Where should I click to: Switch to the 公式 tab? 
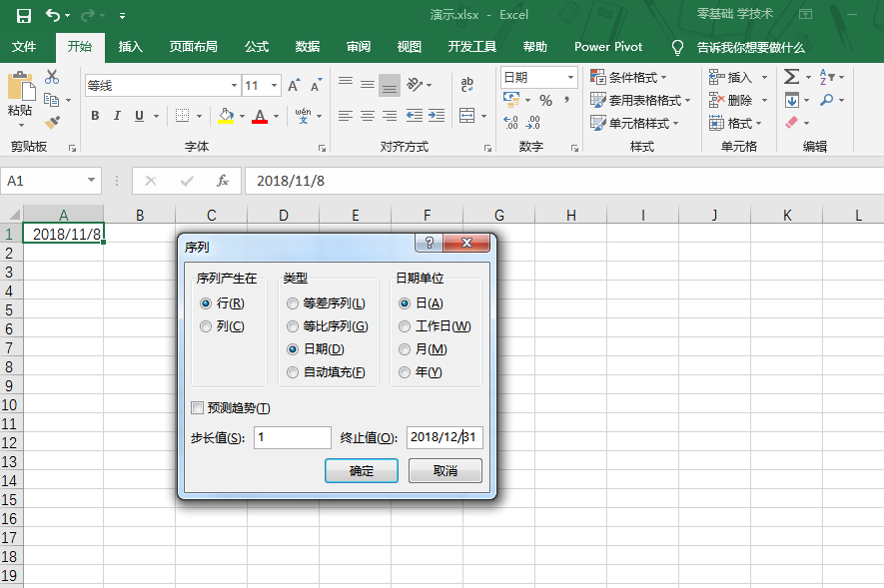[x=257, y=47]
